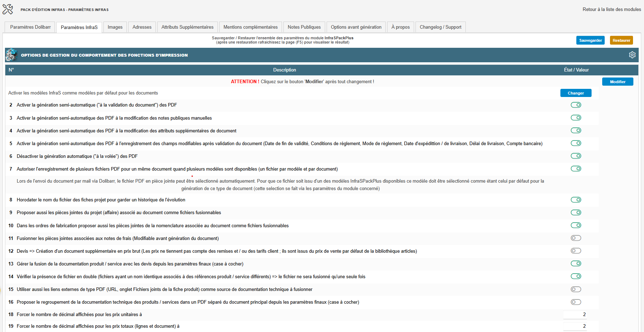The width and height of the screenshot is (644, 332).
Task: Click the orange Restaurer button
Action: pyautogui.click(x=621, y=40)
